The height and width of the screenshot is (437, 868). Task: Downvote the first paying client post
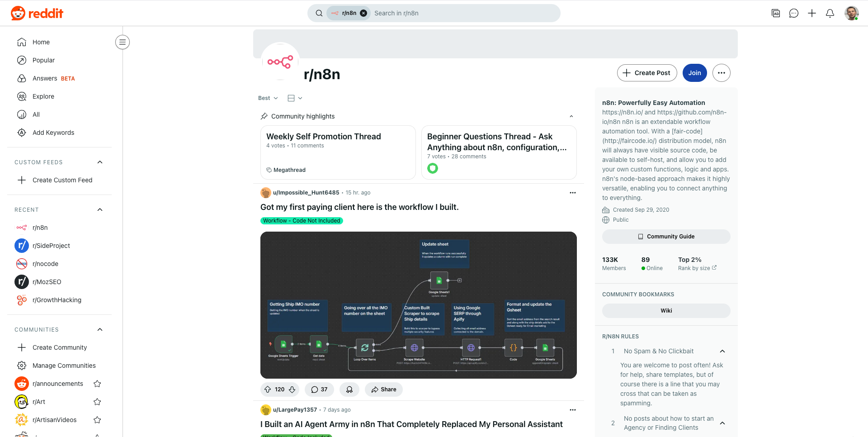[292, 389]
